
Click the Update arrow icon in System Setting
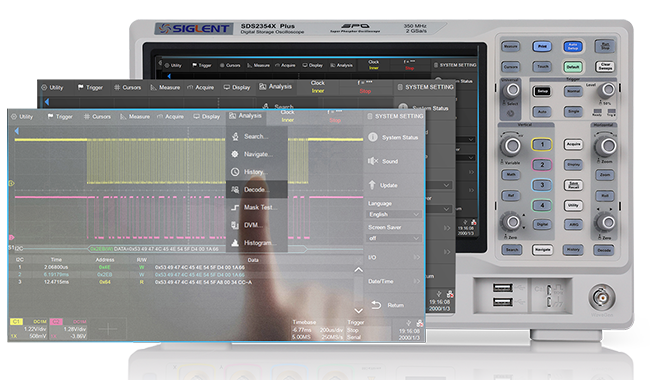click(x=372, y=185)
